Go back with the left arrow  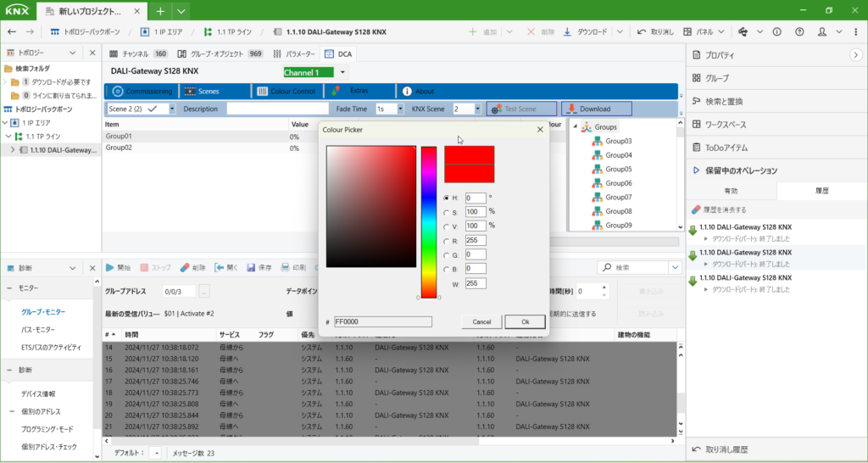12,32
